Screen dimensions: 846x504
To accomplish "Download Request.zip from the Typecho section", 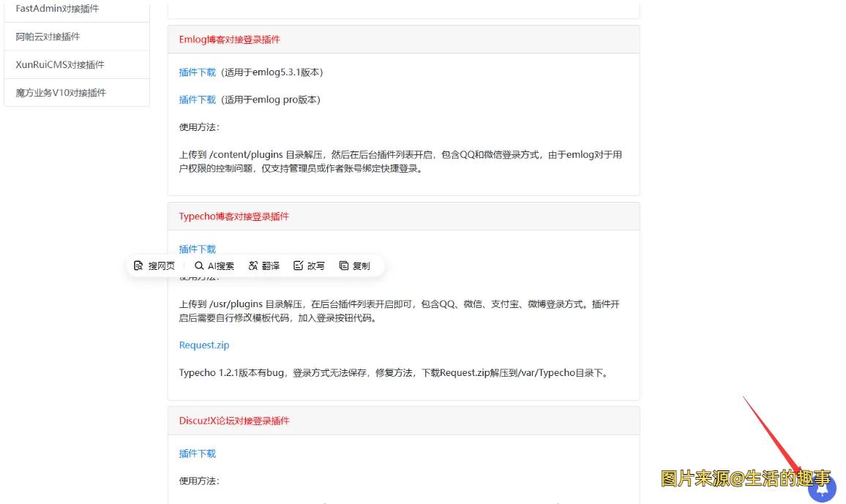I will [x=203, y=345].
